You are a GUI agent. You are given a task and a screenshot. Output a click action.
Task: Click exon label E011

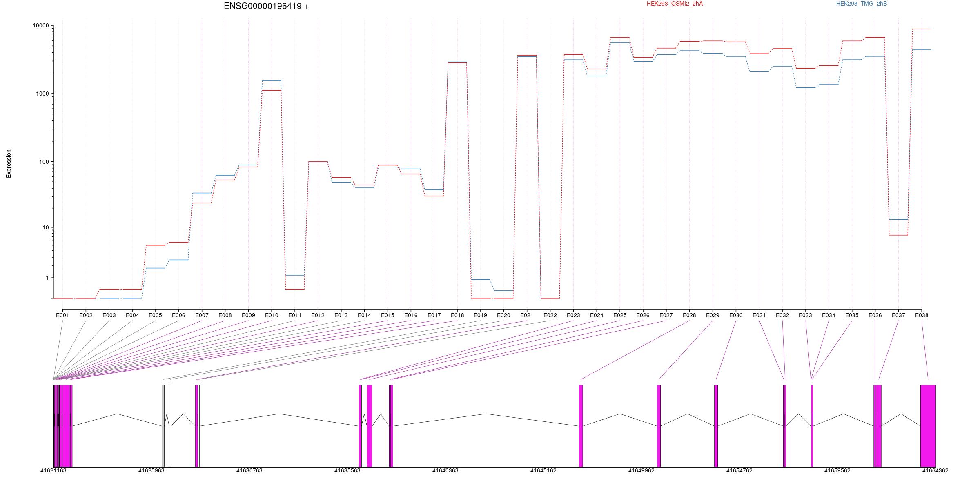pyautogui.click(x=295, y=315)
